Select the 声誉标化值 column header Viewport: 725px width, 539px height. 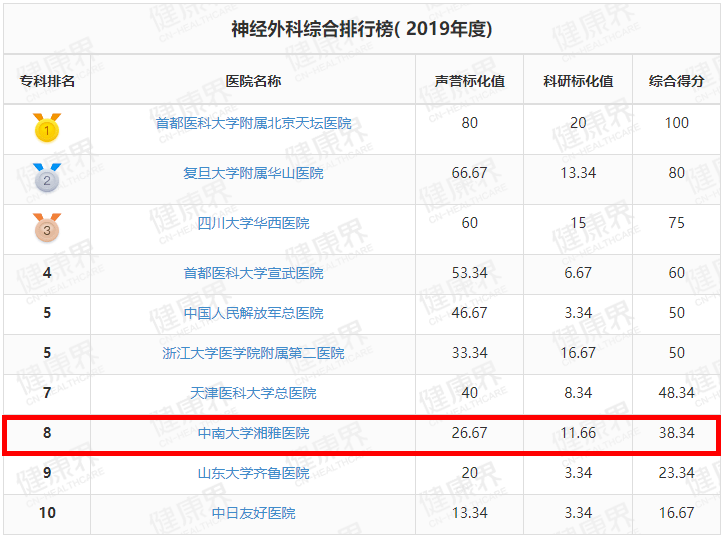pos(469,81)
